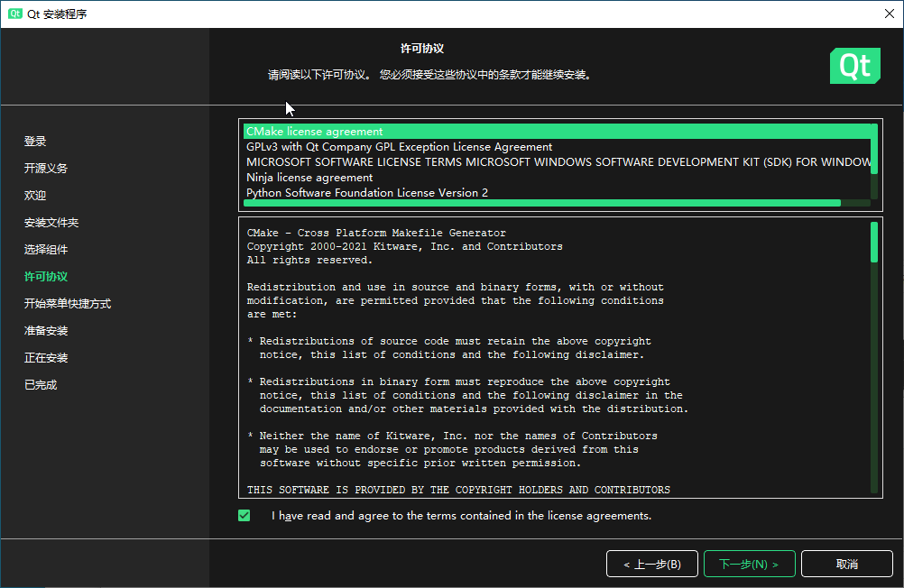Close the Qt installer window
This screenshot has height=588, width=904.
[889, 14]
